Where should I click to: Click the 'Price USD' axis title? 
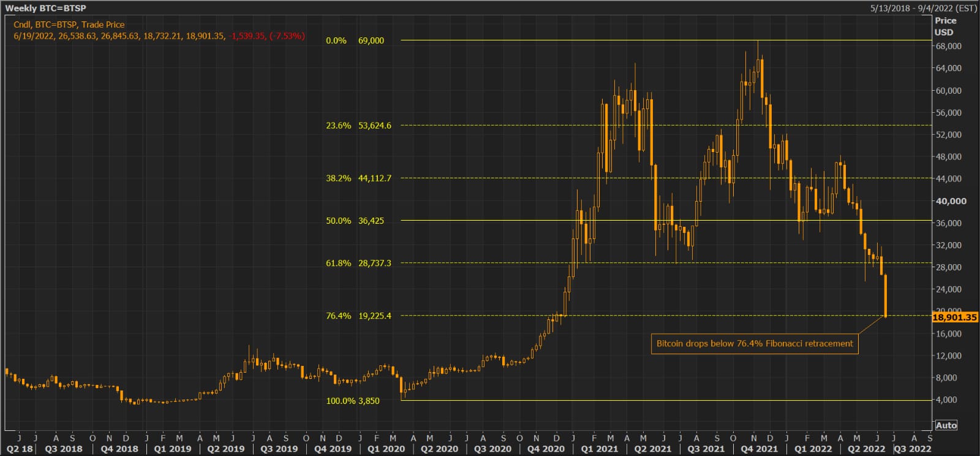pos(945,26)
